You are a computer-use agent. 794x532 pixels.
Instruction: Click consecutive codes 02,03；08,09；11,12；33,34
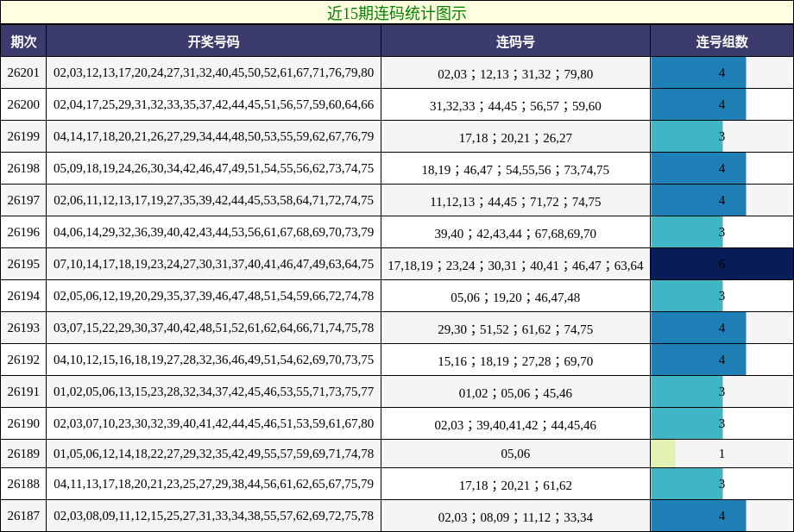(x=515, y=517)
